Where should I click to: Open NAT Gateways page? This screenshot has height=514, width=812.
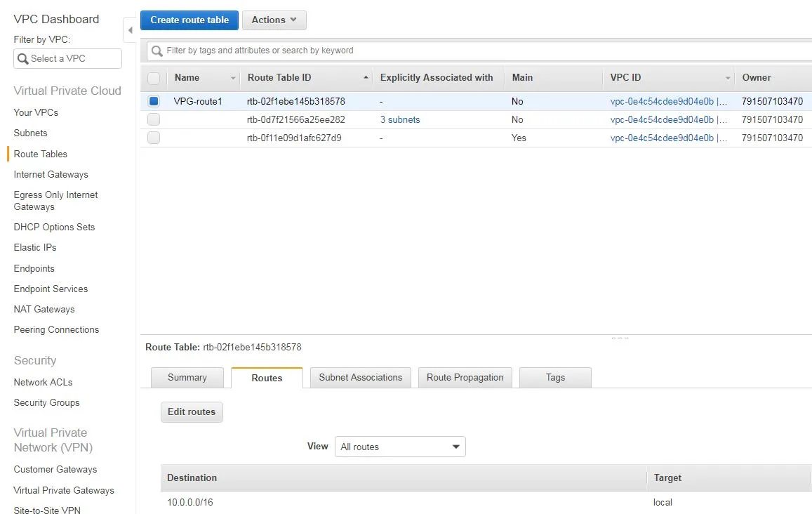[44, 310]
